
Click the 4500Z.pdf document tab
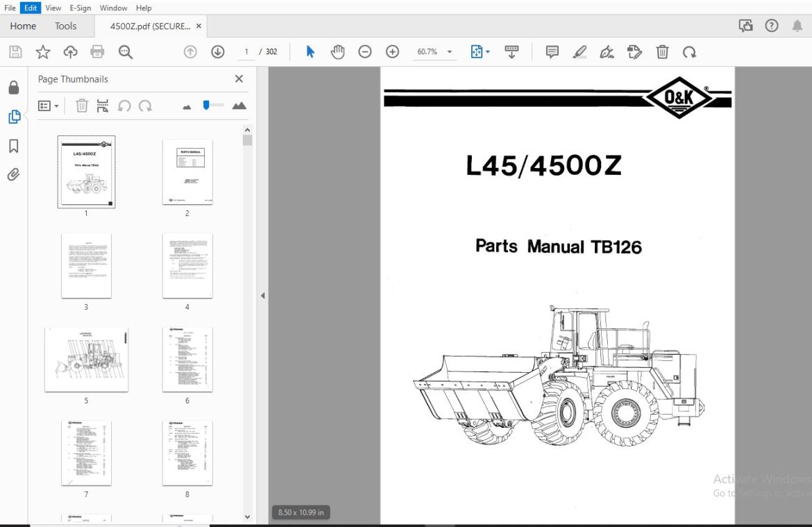[x=150, y=26]
